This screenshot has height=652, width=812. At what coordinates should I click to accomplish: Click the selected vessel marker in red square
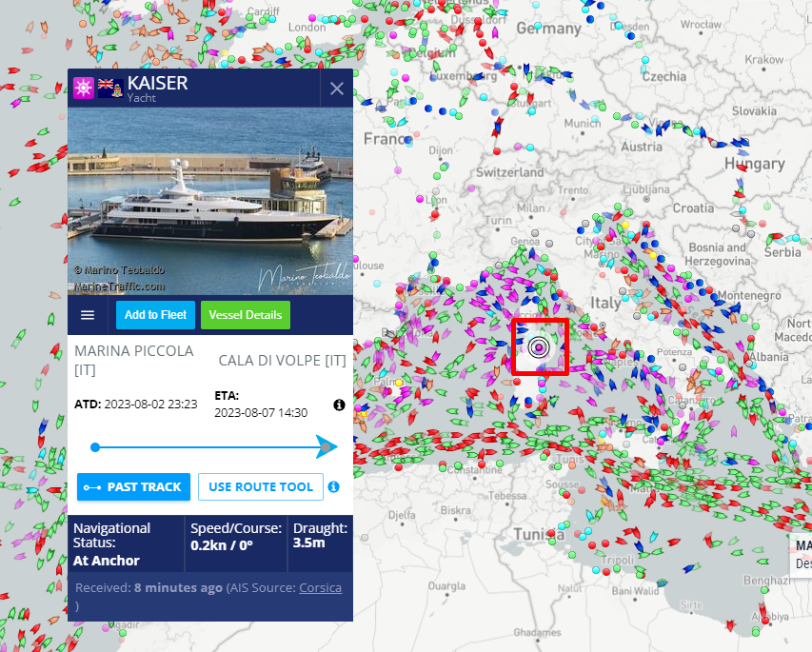539,347
